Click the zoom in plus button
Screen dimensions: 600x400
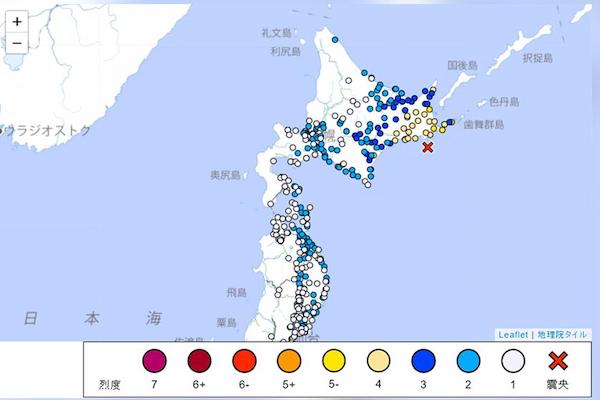click(x=17, y=20)
